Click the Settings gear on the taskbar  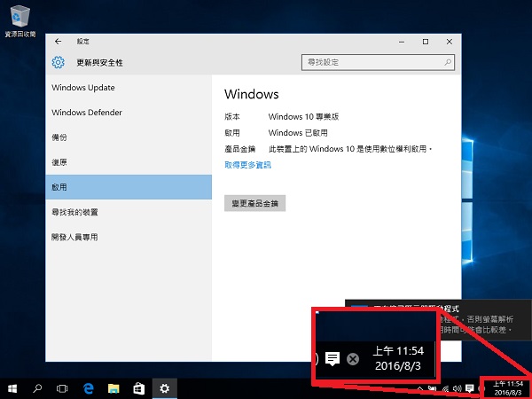[x=165, y=388]
